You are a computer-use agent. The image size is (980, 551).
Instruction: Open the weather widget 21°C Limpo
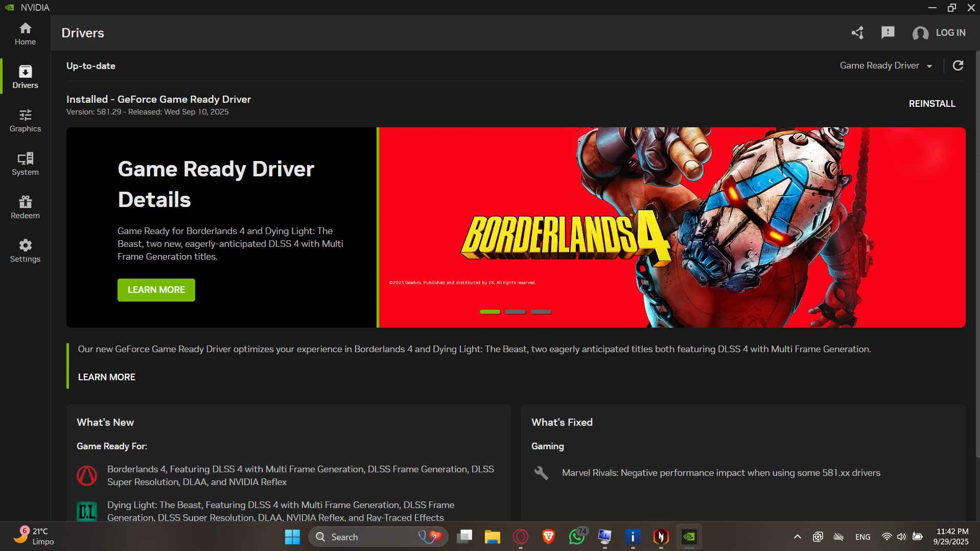pyautogui.click(x=34, y=537)
